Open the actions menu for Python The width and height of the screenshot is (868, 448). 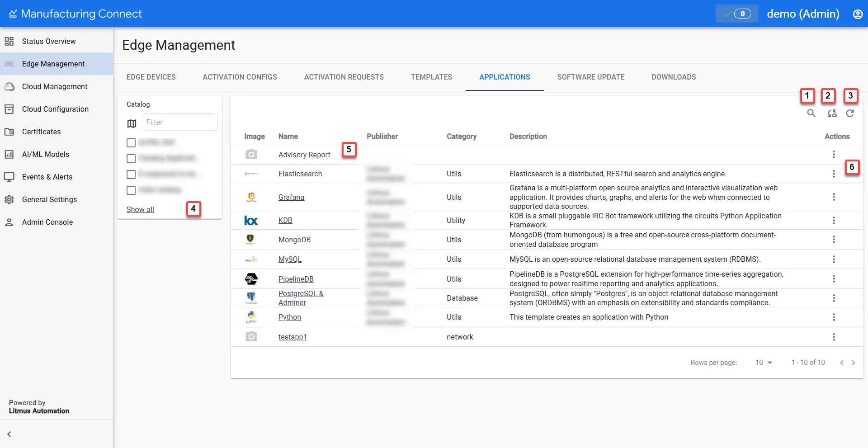(x=834, y=317)
